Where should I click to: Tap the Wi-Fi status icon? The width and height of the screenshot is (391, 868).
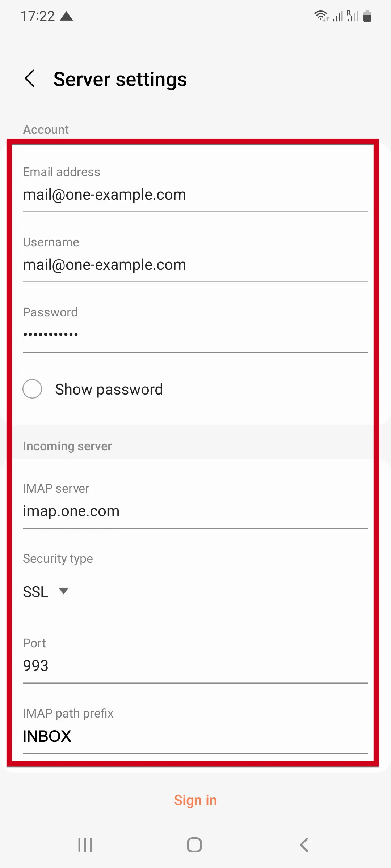coord(321,16)
